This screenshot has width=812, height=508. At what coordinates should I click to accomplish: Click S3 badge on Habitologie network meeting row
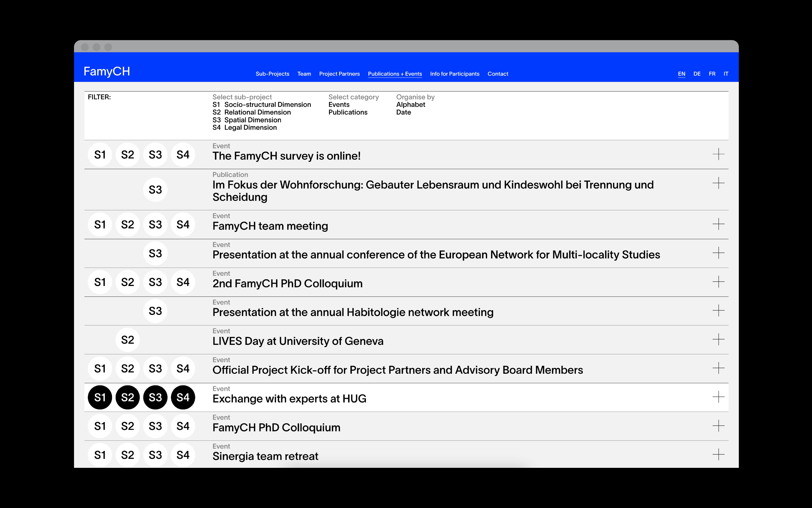click(155, 311)
